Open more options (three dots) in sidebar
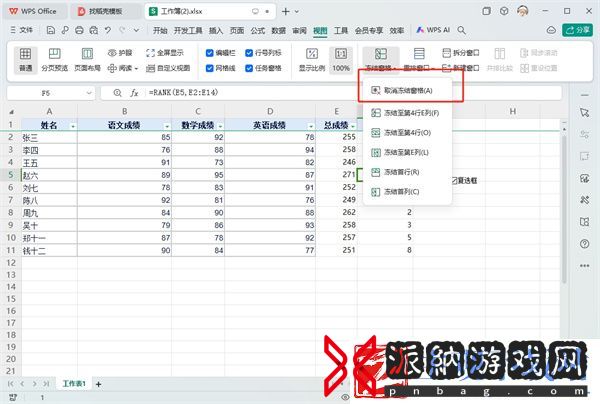600x404 pixels. pyautogui.click(x=584, y=266)
